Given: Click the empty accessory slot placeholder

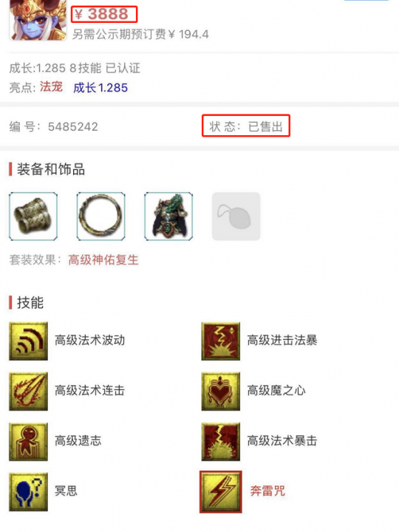Looking at the screenshot, I should coord(236,216).
